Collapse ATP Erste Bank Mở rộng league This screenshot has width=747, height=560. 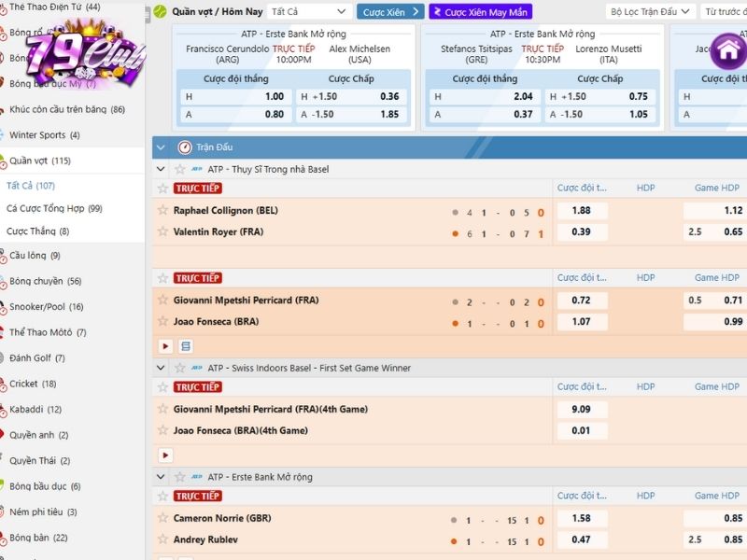(161, 477)
